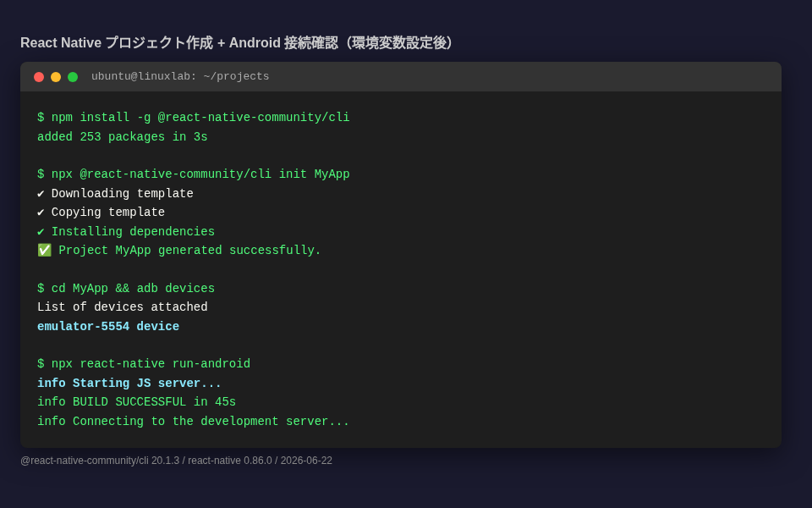This screenshot has width=812, height=508.
Task: Click the green checkbox emoji before 'Project MyApp'
Action: click(x=45, y=250)
